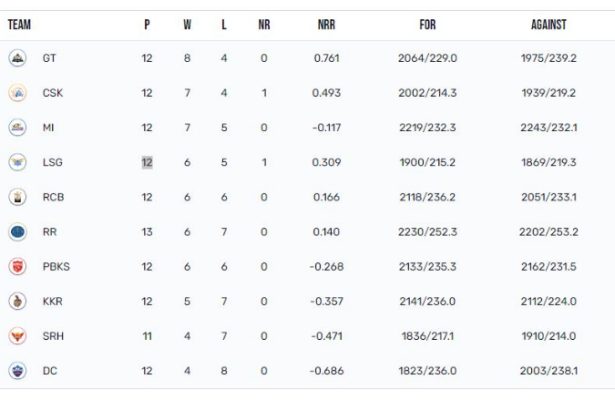Screen dimensions: 615x410
Task: Open the GT team name link
Action: pos(49,58)
